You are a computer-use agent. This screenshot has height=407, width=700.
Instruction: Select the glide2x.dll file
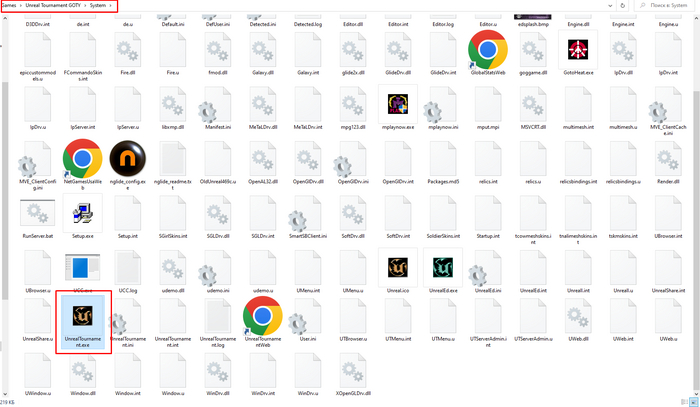[353, 54]
